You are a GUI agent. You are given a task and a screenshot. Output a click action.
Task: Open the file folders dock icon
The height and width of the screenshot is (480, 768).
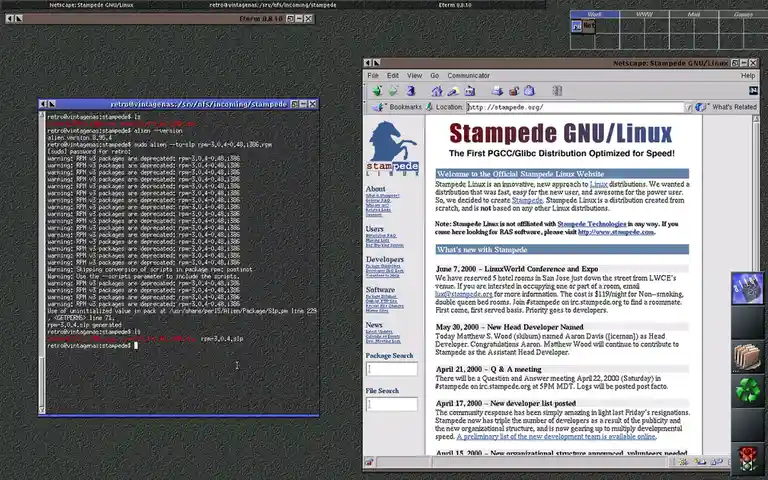(x=747, y=357)
